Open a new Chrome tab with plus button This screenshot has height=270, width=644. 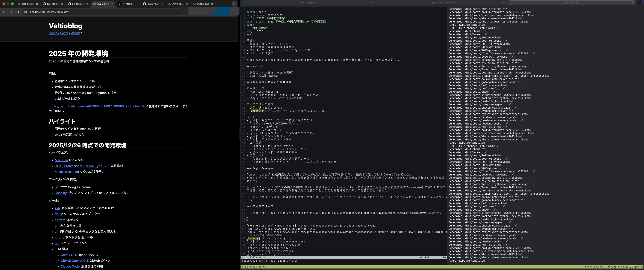click(x=219, y=4)
